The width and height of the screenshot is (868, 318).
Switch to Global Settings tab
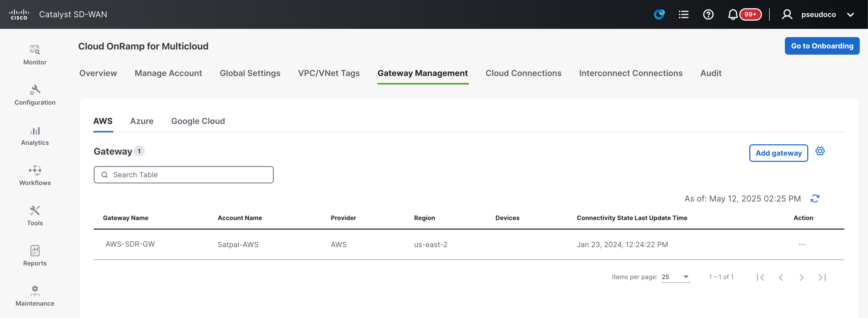(250, 73)
